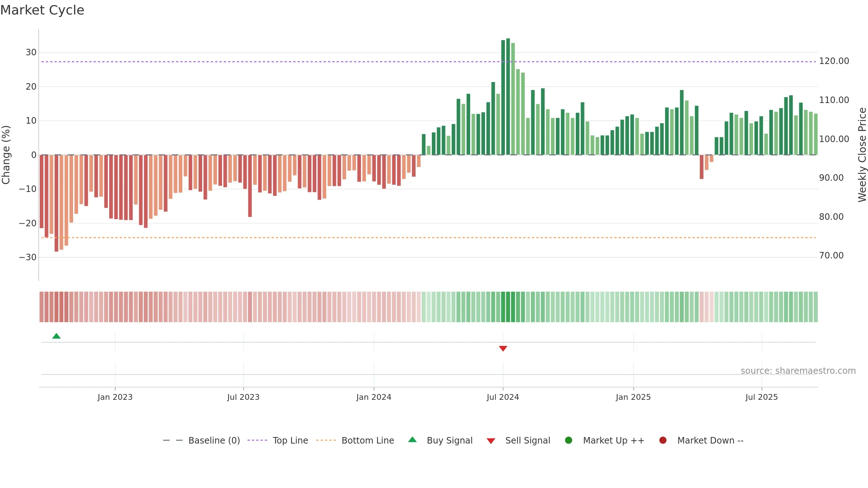This screenshot has width=868, height=488.
Task: Toggle the Bottom Line legend entry
Action: pyautogui.click(x=355, y=440)
